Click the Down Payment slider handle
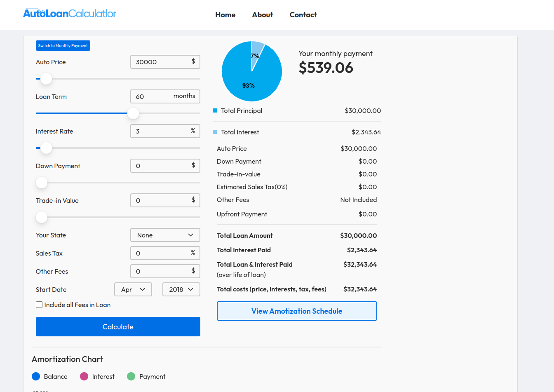 (x=42, y=183)
